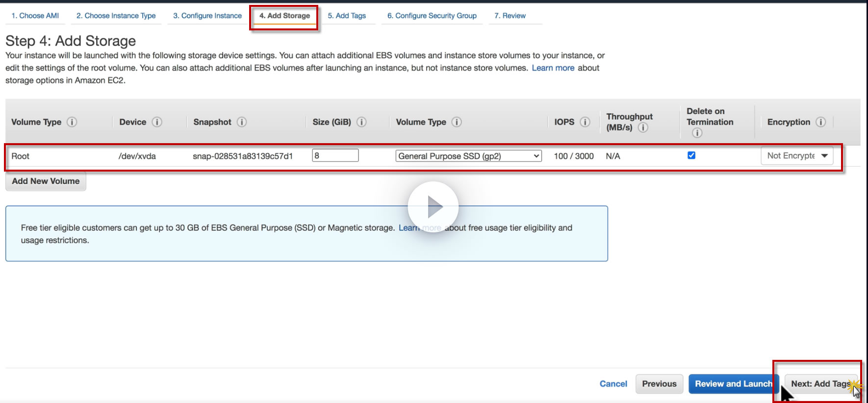Uncheck Delete on Termination for root volume

[x=691, y=155]
